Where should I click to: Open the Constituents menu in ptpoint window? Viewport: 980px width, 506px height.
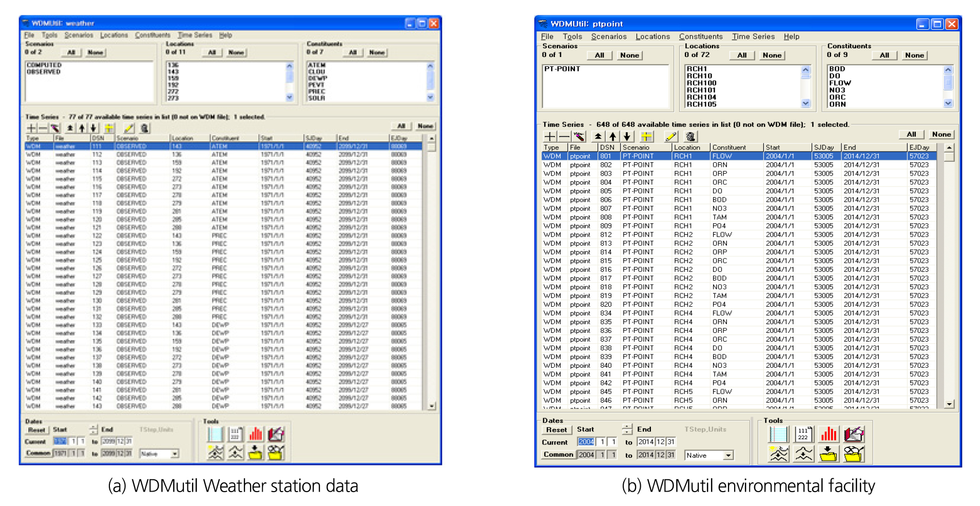point(700,36)
